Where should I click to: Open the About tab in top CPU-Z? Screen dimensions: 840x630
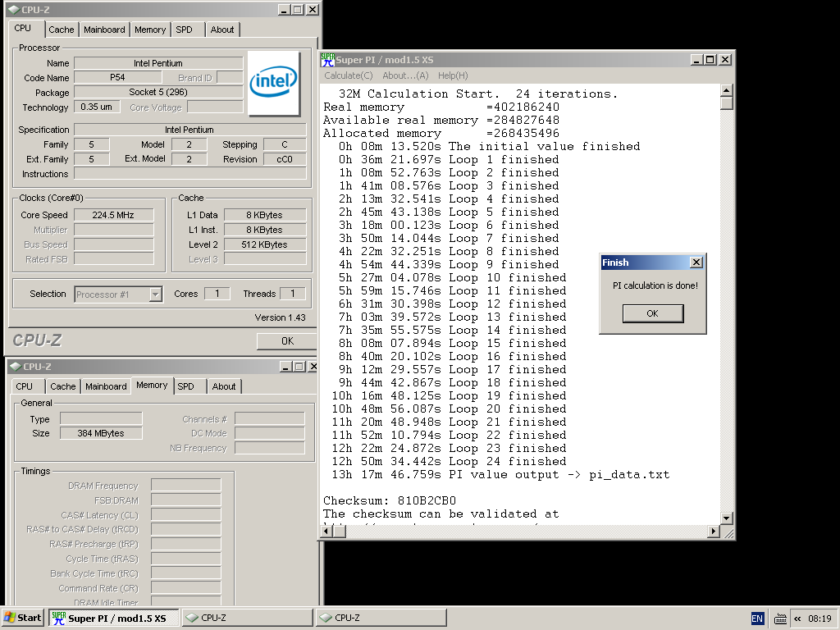222,30
